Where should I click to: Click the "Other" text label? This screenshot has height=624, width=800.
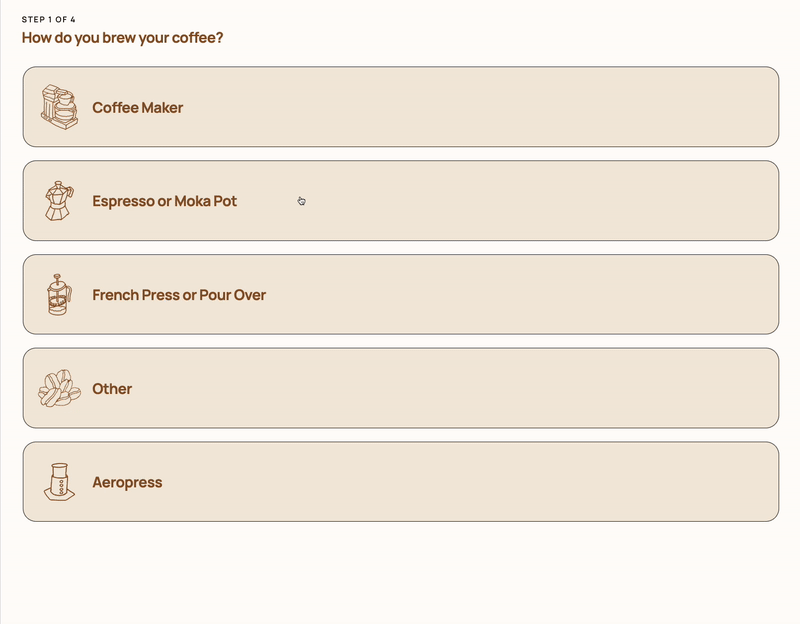click(x=113, y=389)
